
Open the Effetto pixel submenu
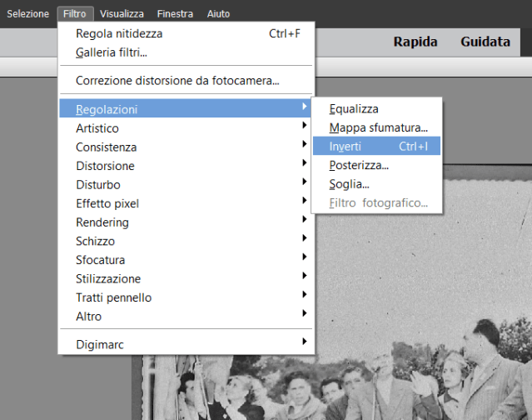tap(107, 203)
